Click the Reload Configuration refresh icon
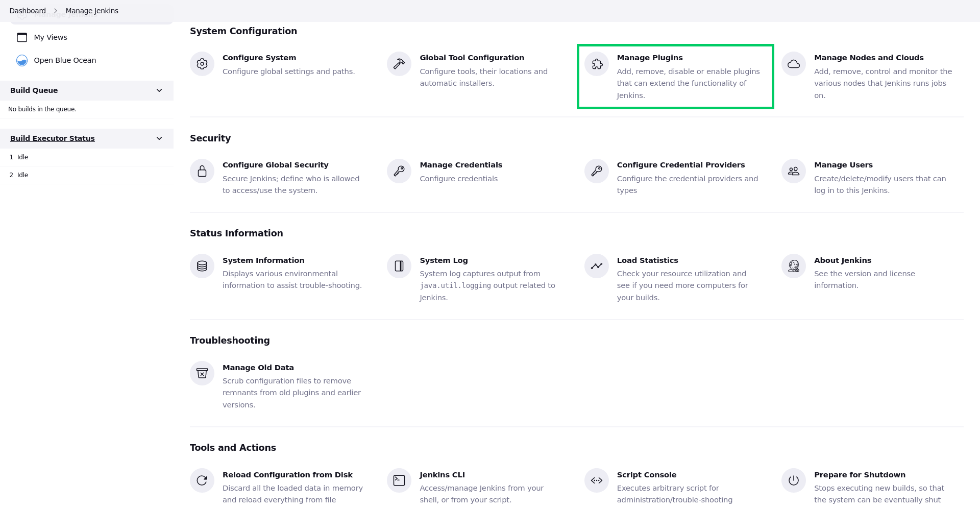Image resolution: width=980 pixels, height=508 pixels. click(202, 480)
